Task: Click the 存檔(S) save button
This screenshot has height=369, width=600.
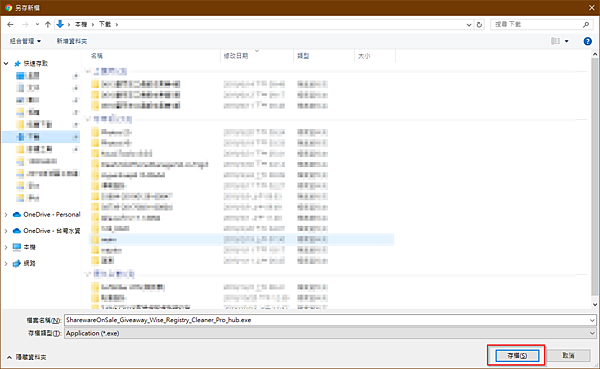Action: (517, 356)
